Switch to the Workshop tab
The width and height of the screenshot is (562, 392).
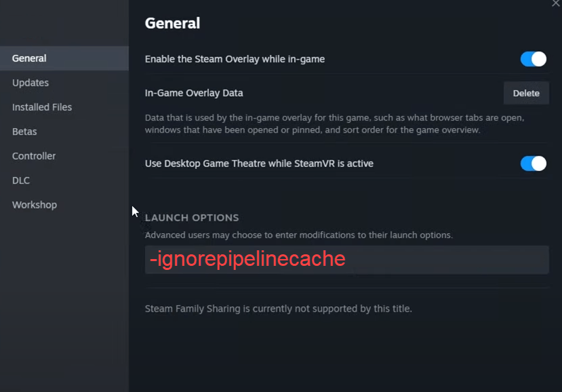tap(35, 205)
